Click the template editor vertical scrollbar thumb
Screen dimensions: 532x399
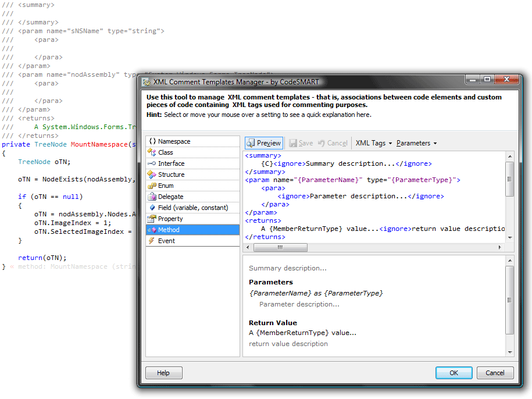point(509,179)
